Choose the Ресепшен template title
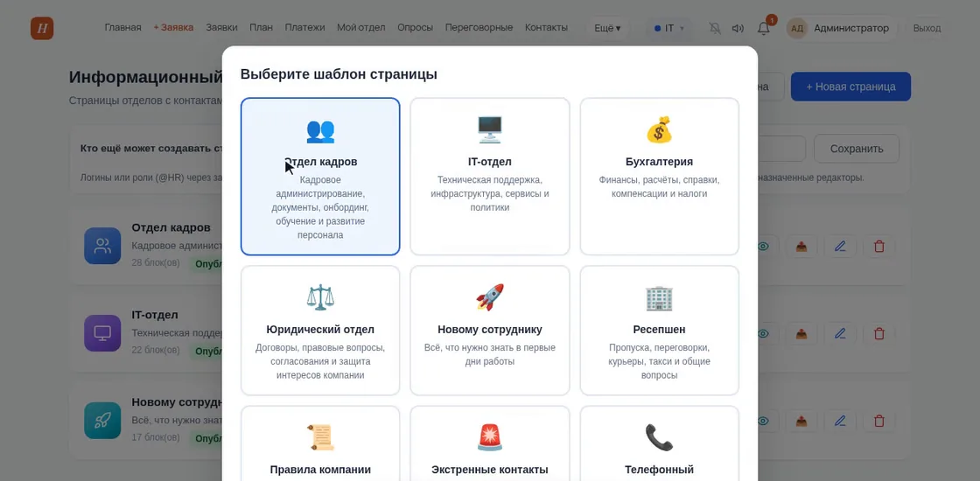 [x=660, y=329]
